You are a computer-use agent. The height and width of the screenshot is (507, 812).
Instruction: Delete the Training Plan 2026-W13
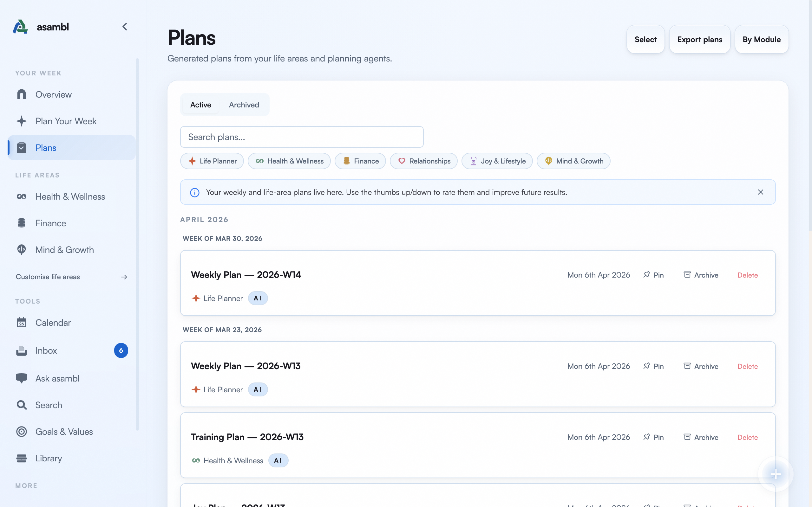tap(747, 437)
